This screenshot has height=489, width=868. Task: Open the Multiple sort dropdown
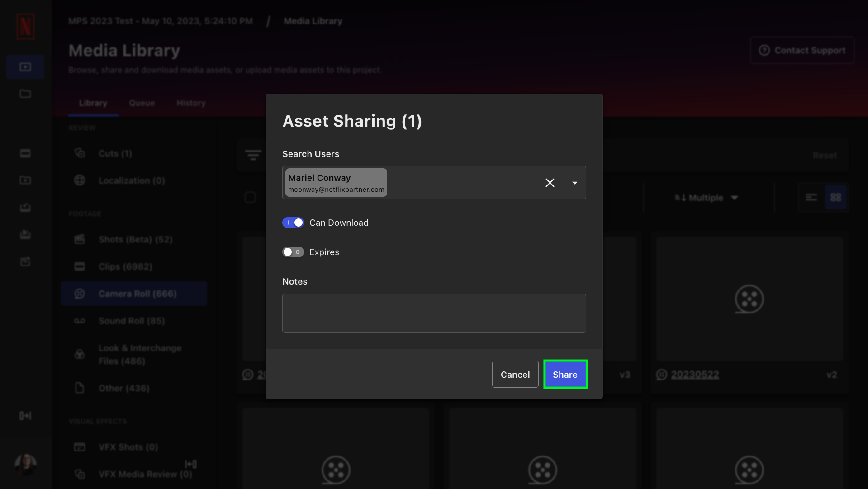click(x=707, y=198)
